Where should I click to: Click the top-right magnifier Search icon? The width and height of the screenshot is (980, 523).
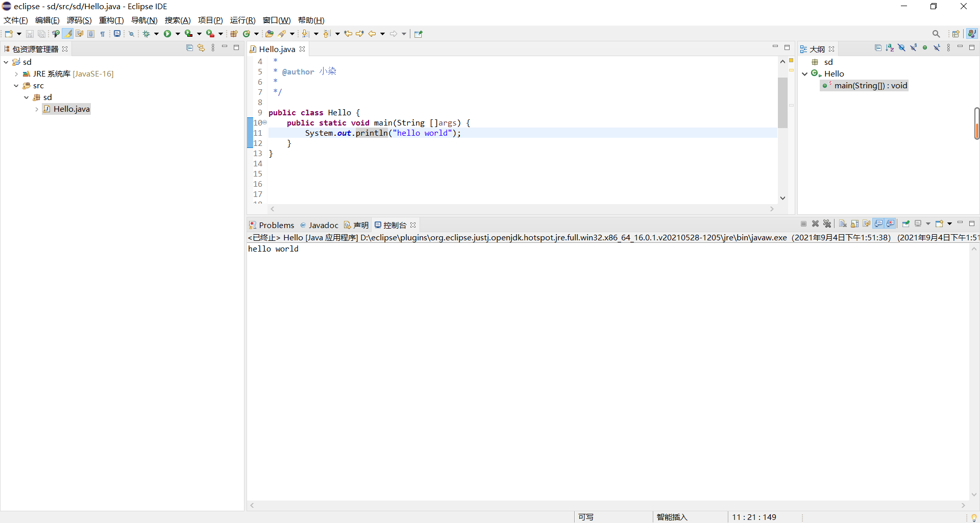tap(936, 34)
